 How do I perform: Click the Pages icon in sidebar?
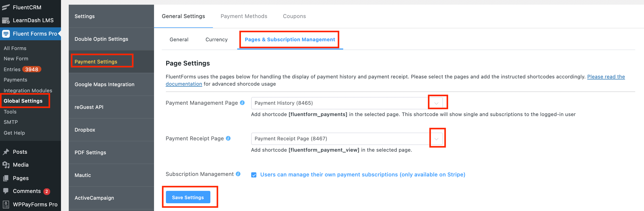coord(6,178)
